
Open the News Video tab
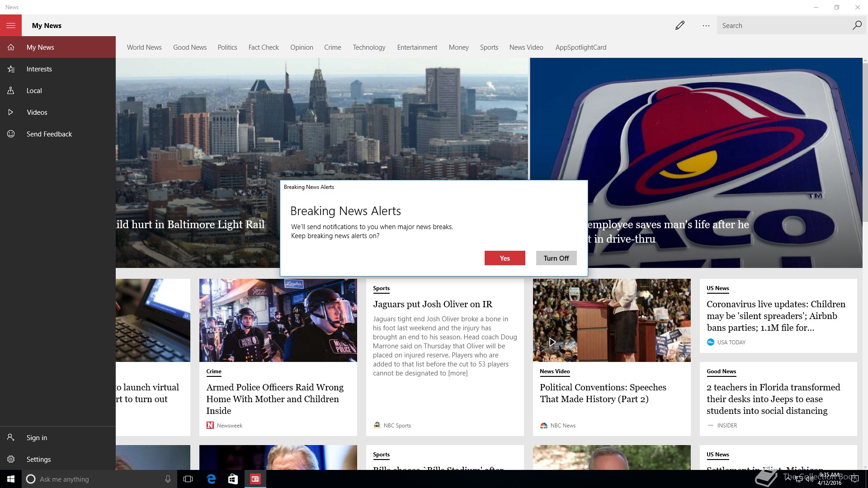coord(526,47)
